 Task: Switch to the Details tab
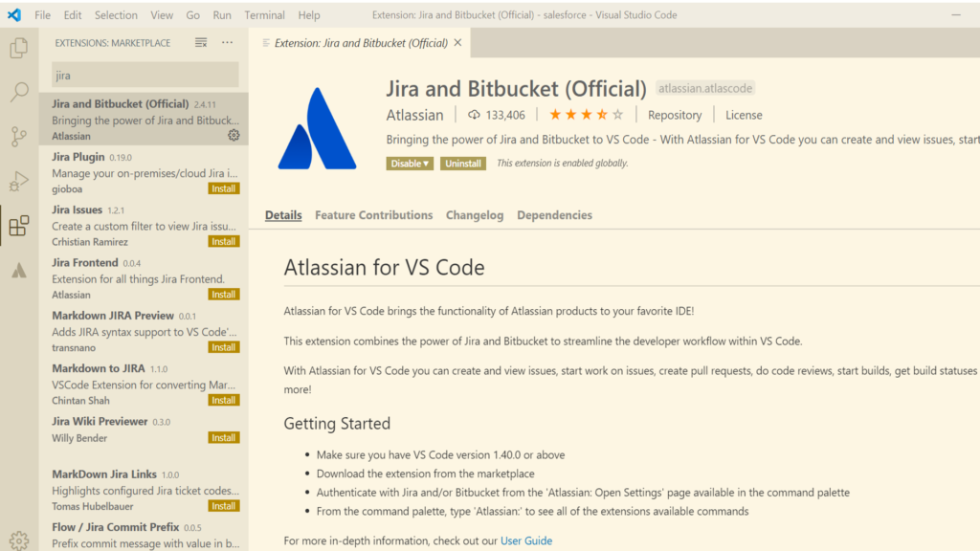pyautogui.click(x=283, y=215)
